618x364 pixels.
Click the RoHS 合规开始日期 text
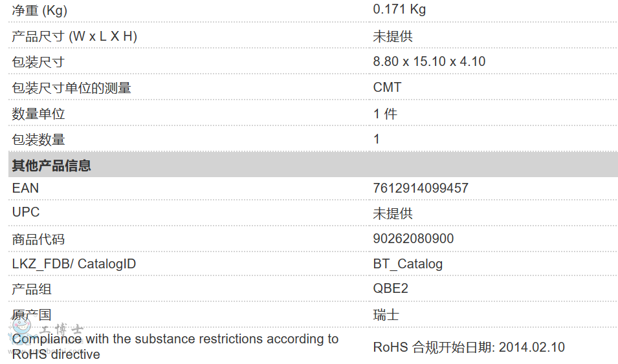469,347
